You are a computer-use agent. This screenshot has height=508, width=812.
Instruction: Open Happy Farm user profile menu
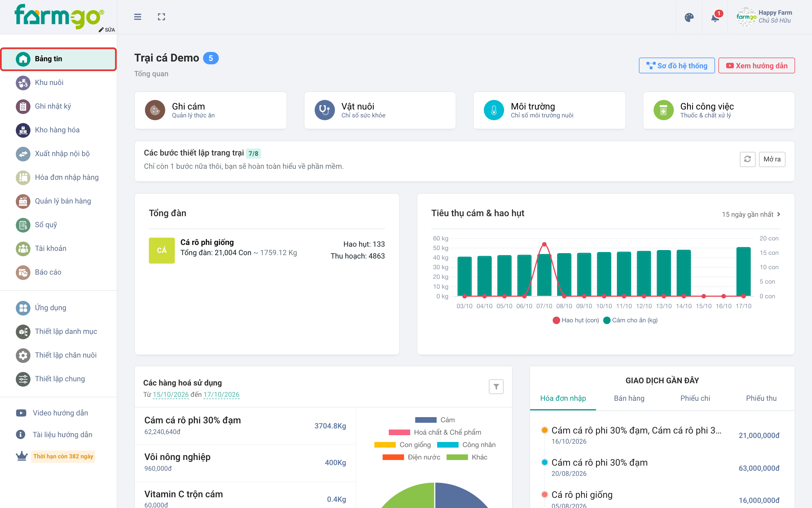[x=764, y=17]
